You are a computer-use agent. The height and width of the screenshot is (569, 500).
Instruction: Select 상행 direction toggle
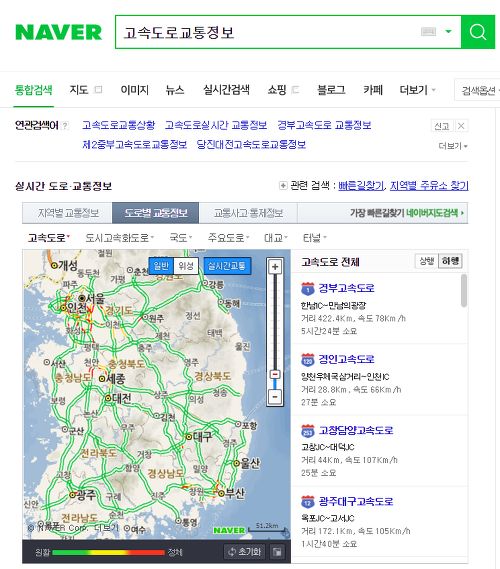tap(426, 261)
